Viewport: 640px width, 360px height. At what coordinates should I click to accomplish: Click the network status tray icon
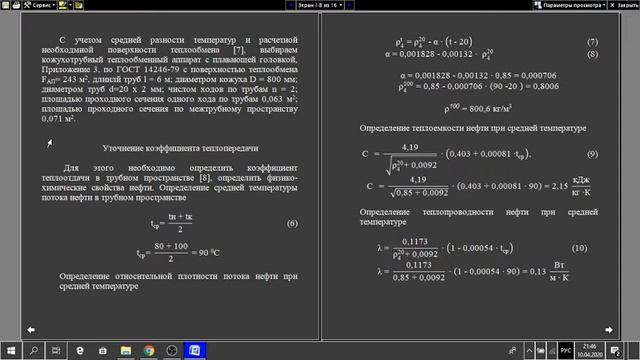[552, 350]
